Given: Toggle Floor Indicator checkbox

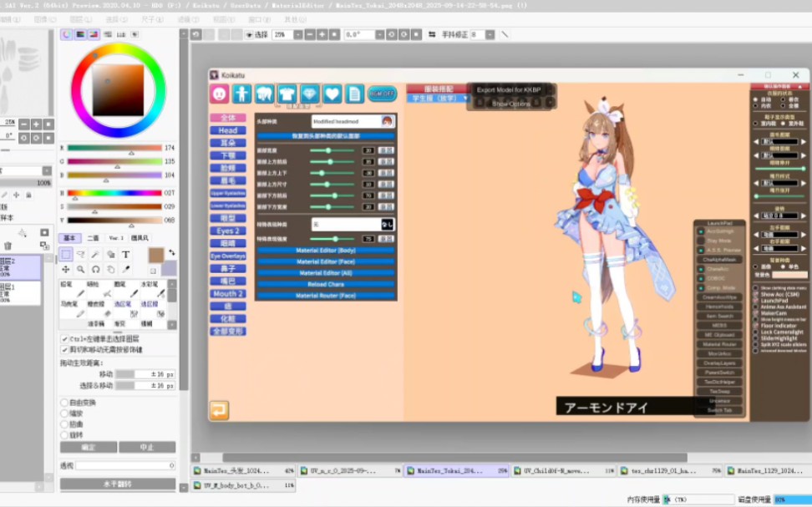Looking at the screenshot, I should (755, 326).
